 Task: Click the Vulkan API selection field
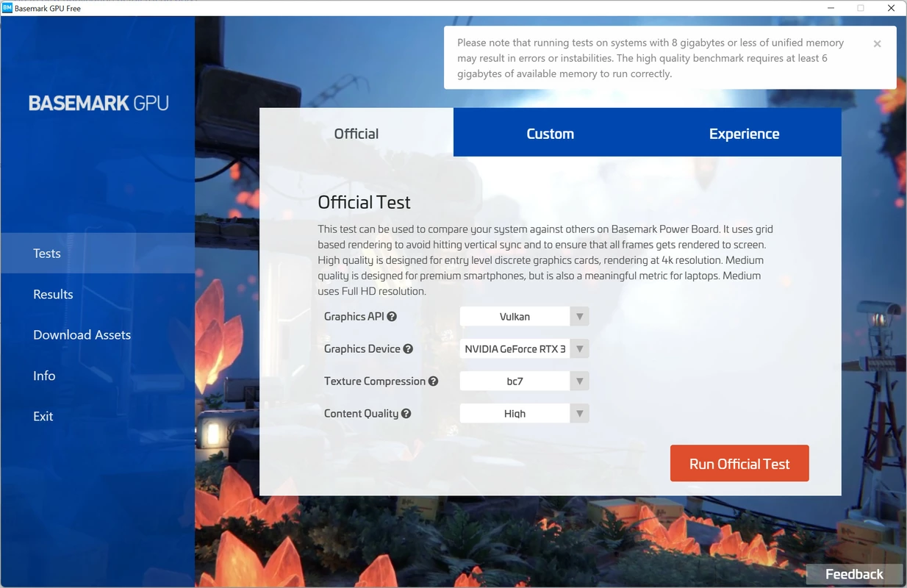point(515,317)
